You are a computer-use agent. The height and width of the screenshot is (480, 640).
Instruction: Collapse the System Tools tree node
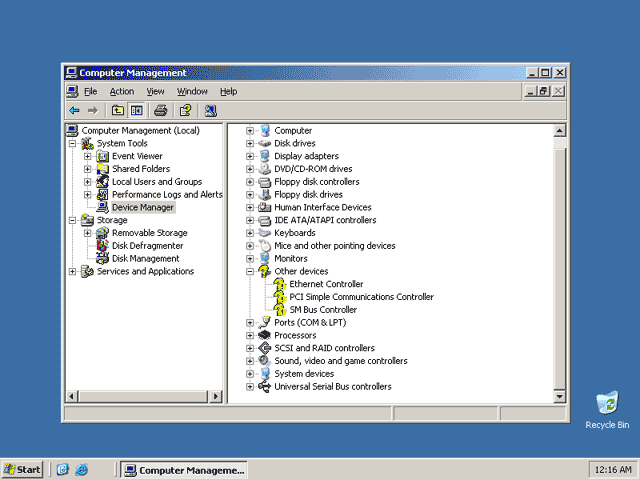(72, 144)
